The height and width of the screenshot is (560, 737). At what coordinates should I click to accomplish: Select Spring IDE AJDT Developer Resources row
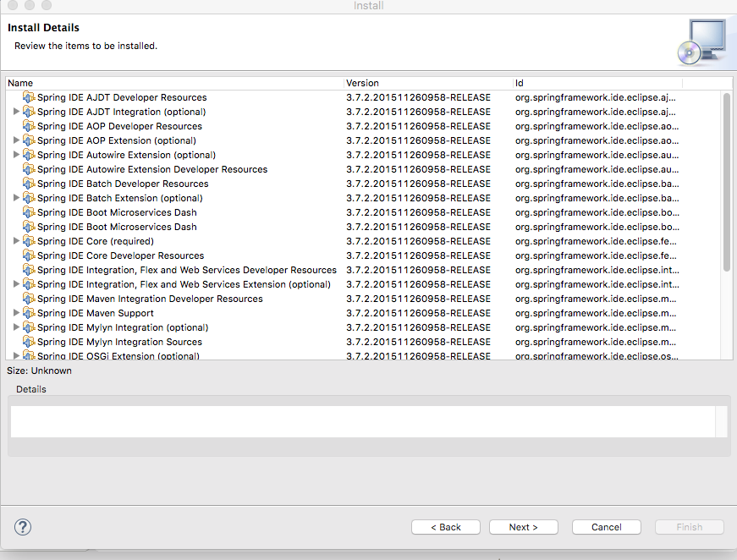363,97
